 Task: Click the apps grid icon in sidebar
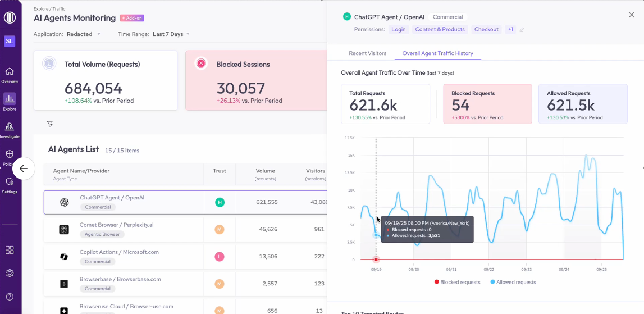10,250
